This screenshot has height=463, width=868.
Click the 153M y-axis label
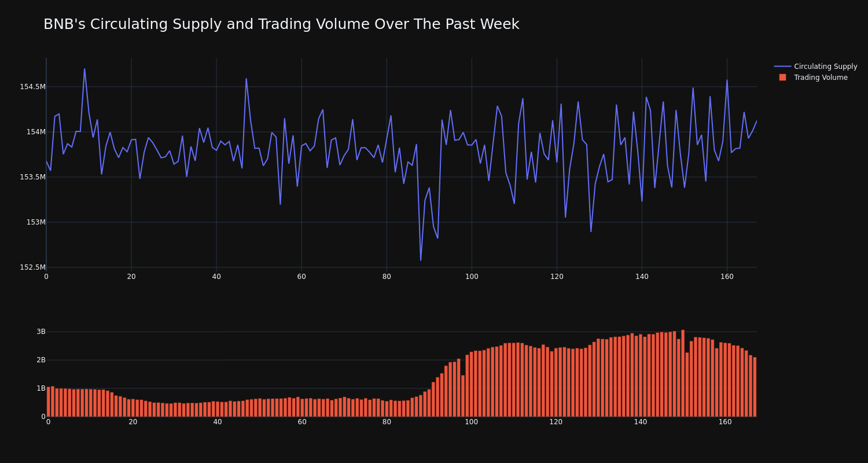pyautogui.click(x=36, y=222)
